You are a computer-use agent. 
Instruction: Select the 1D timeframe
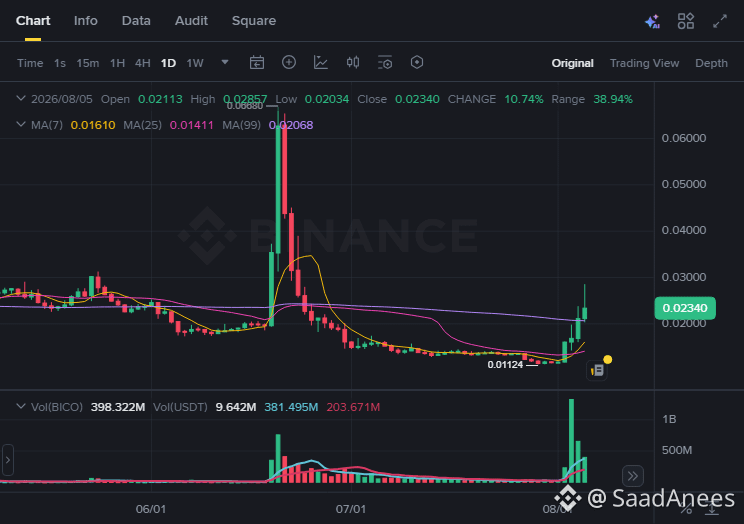pyautogui.click(x=168, y=63)
